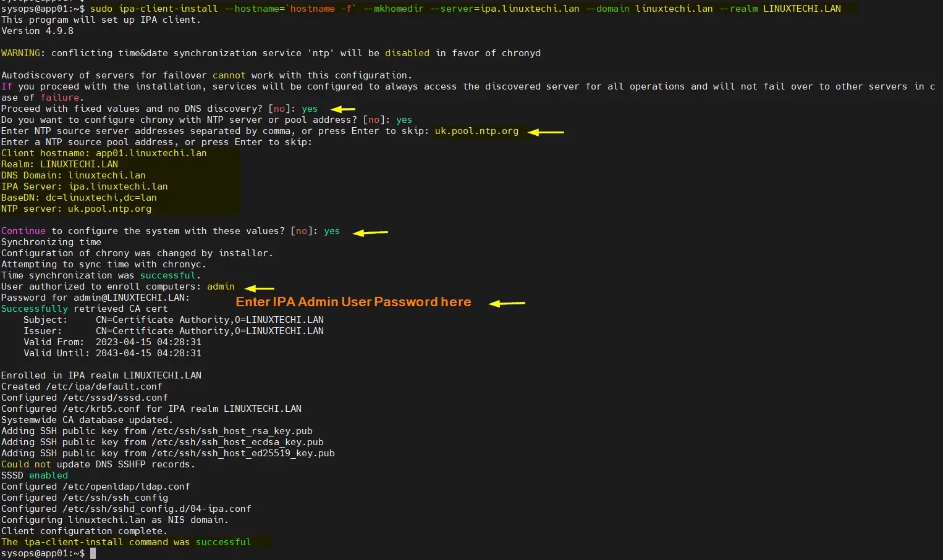The height and width of the screenshot is (560, 943).
Task: Click the arrow beside the Continue prompt's yes
Action: [370, 232]
